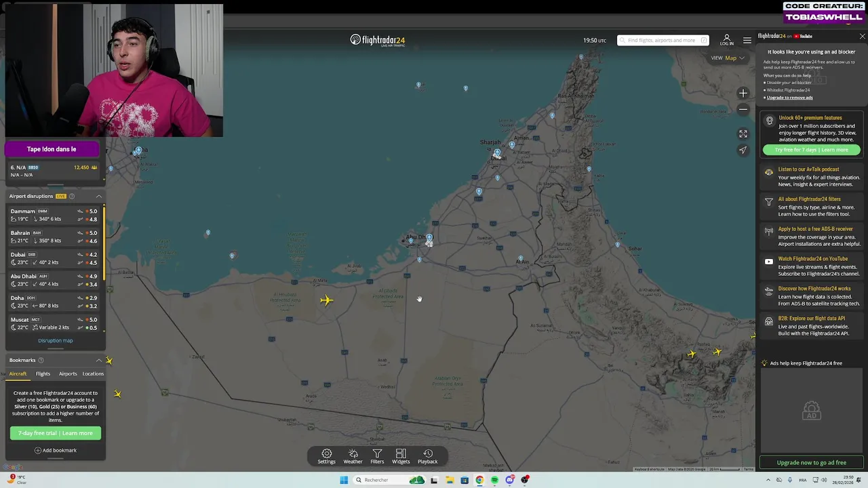Click the AvTalk podcast icon
The image size is (868, 488).
point(768,172)
